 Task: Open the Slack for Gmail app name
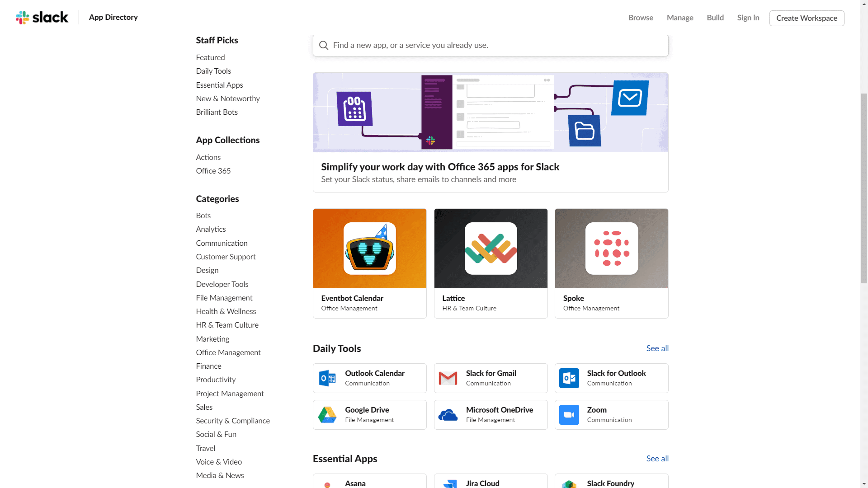491,373
